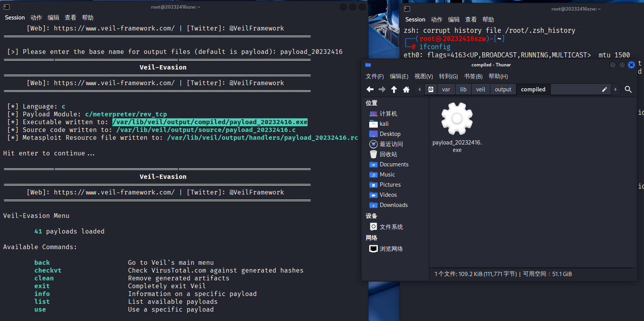
Task: Open Session menu in left terminal
Action: (x=15, y=18)
